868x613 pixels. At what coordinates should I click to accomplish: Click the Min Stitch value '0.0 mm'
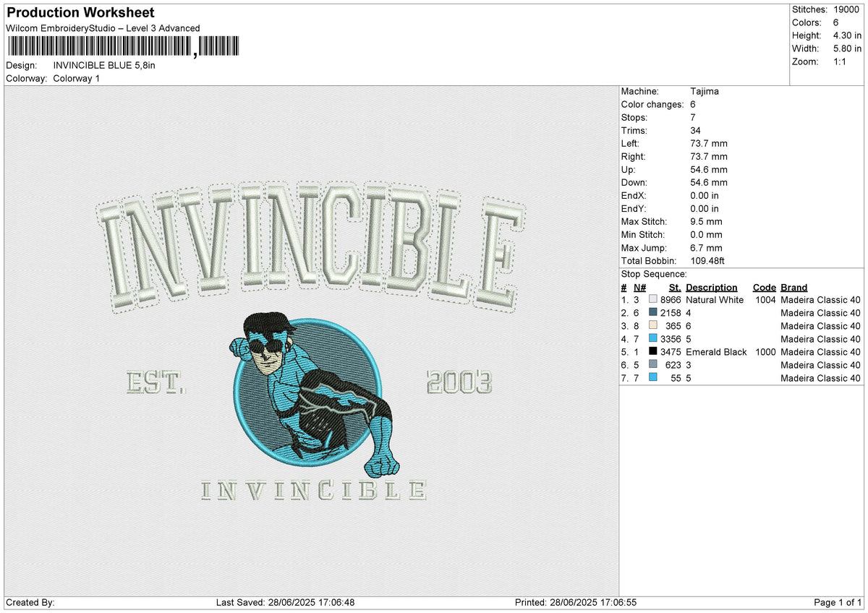pos(706,234)
